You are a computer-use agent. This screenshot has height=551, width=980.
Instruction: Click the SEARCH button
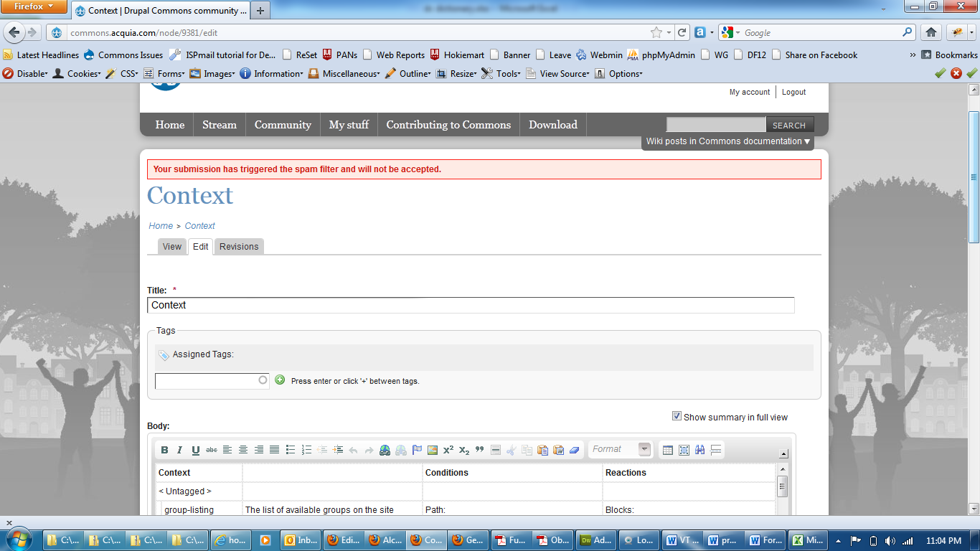click(789, 124)
